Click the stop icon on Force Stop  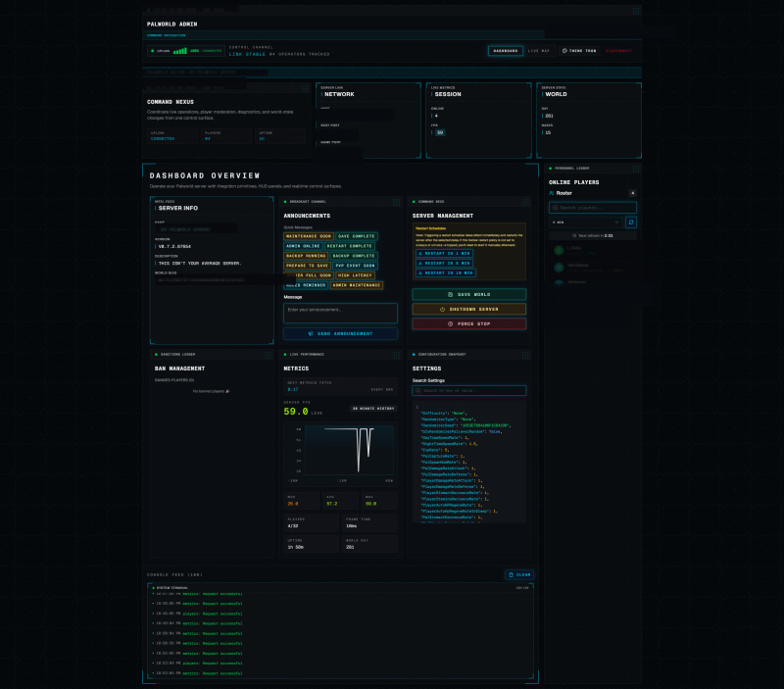pos(450,324)
